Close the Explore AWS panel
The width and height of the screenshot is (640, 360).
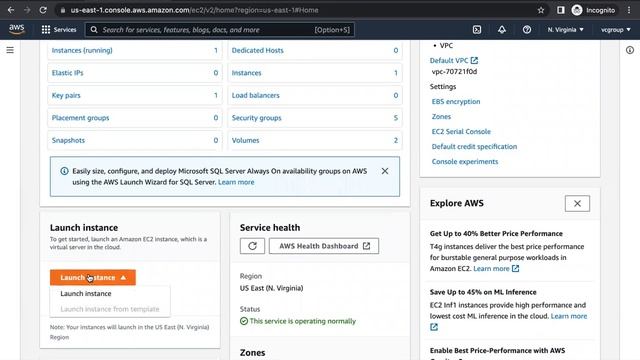(577, 203)
